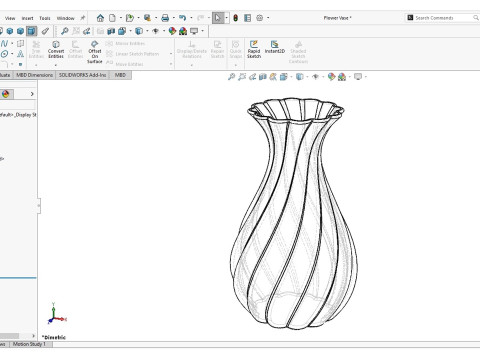Click the Display/Delete Relations button

point(192,49)
